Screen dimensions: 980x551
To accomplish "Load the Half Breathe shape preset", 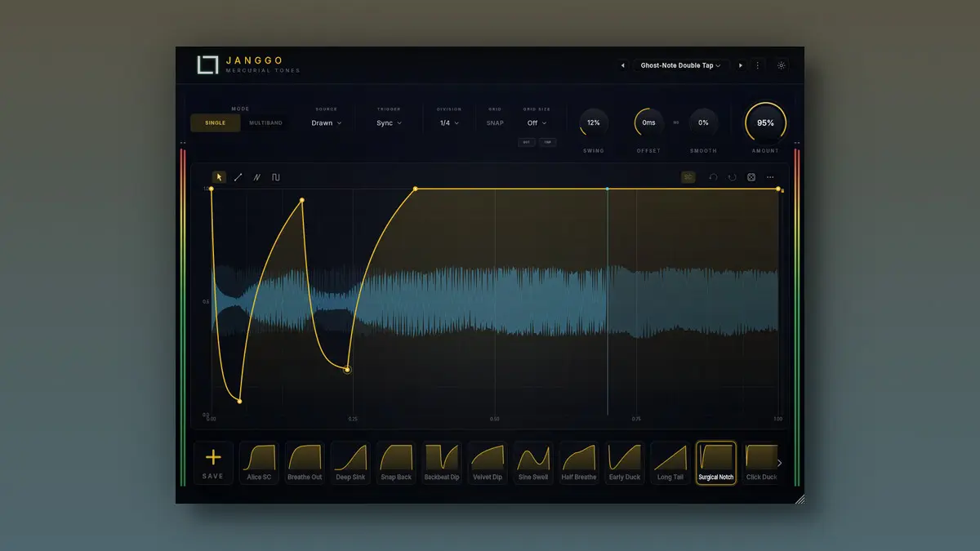I will 579,463.
